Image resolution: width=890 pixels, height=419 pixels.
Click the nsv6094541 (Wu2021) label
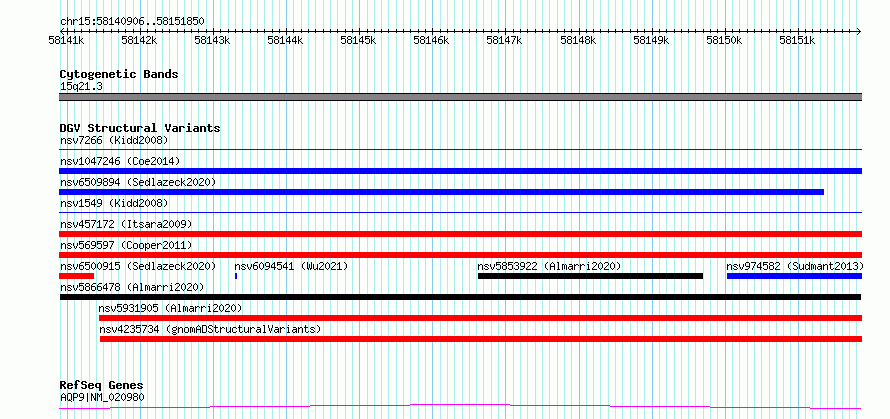(291, 266)
